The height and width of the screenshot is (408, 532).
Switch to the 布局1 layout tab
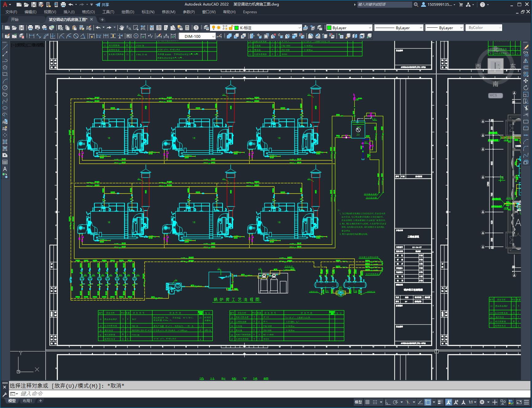(x=27, y=401)
